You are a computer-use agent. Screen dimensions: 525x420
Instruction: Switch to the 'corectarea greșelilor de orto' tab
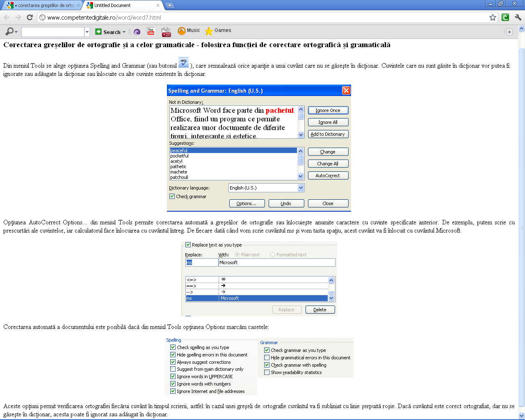[x=43, y=5]
